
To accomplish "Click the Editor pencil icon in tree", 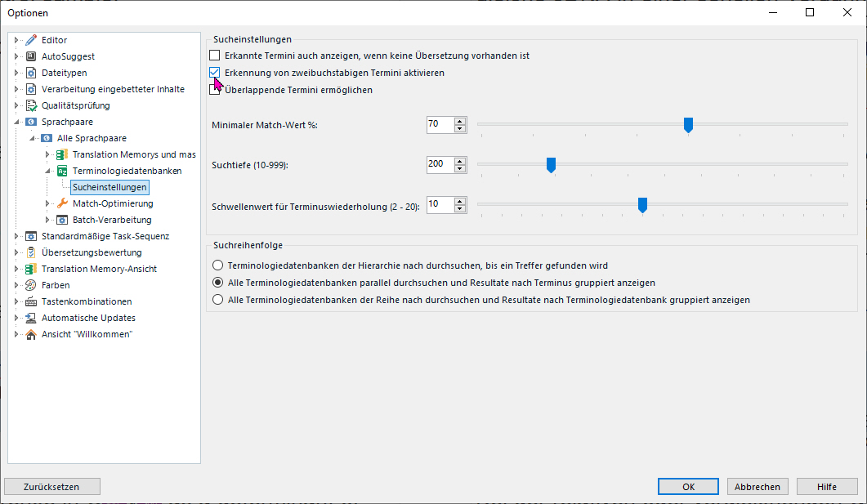I will pyautogui.click(x=31, y=40).
